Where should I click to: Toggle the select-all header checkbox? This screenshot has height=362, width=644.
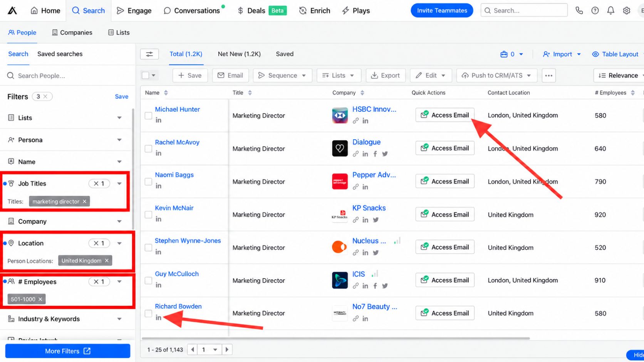146,75
